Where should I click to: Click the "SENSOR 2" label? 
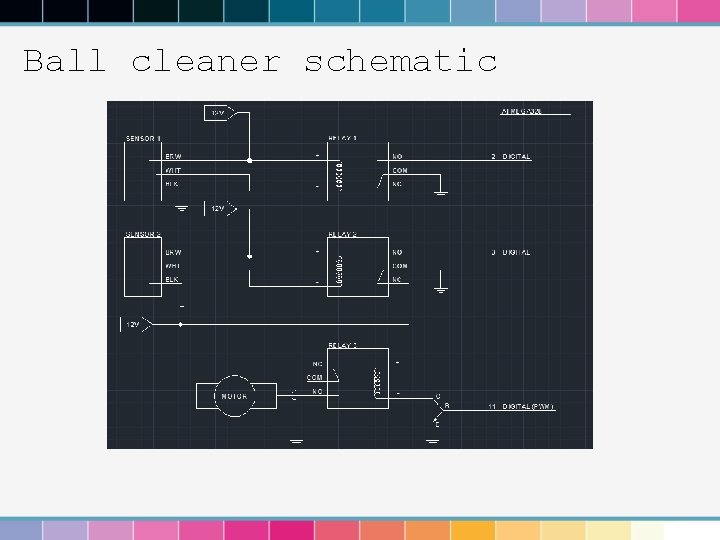point(143,234)
